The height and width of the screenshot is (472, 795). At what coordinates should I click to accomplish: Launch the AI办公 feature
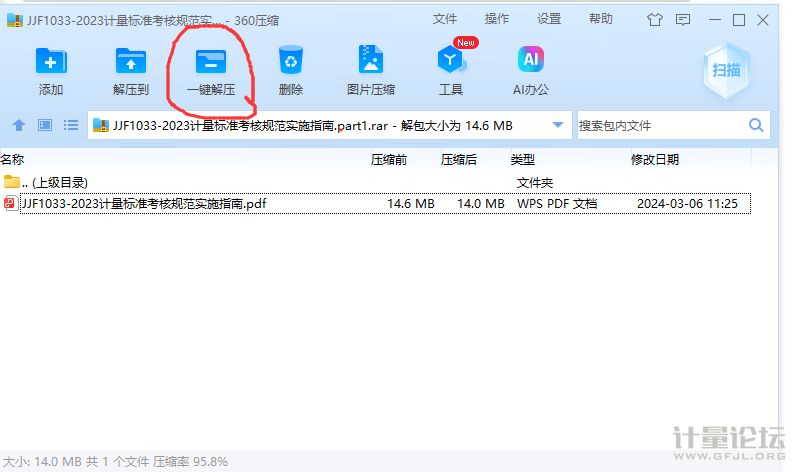pyautogui.click(x=531, y=63)
